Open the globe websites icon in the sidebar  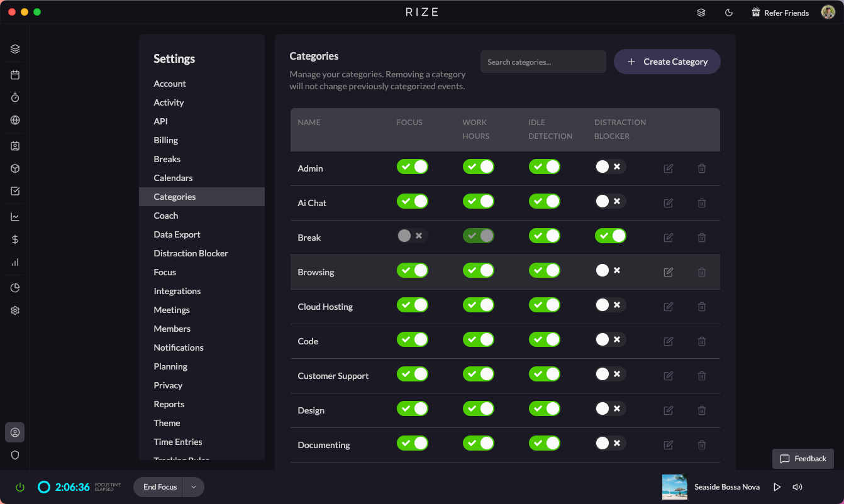(x=15, y=120)
